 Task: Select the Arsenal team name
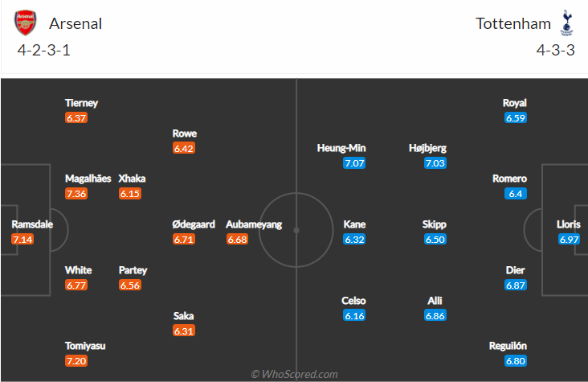pos(76,23)
